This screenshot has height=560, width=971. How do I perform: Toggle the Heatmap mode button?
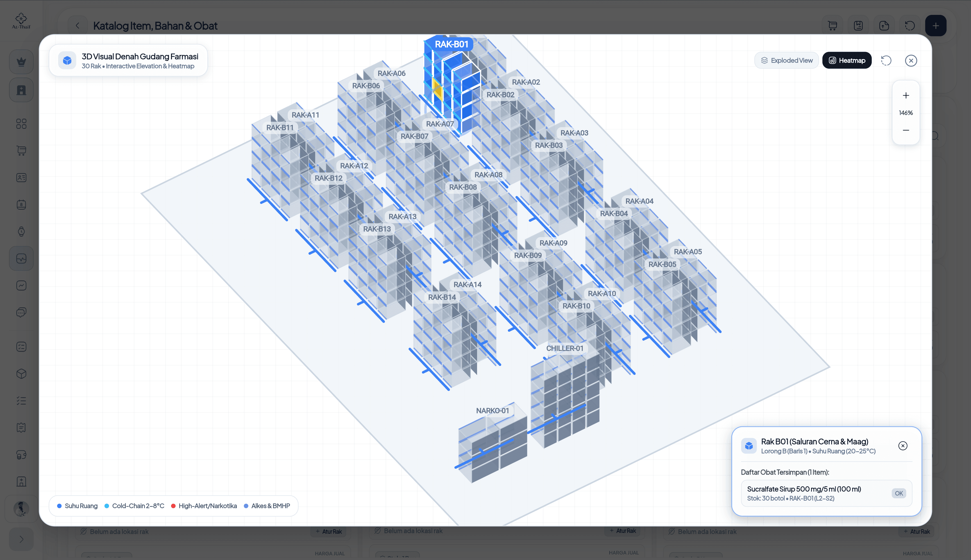[x=847, y=60]
